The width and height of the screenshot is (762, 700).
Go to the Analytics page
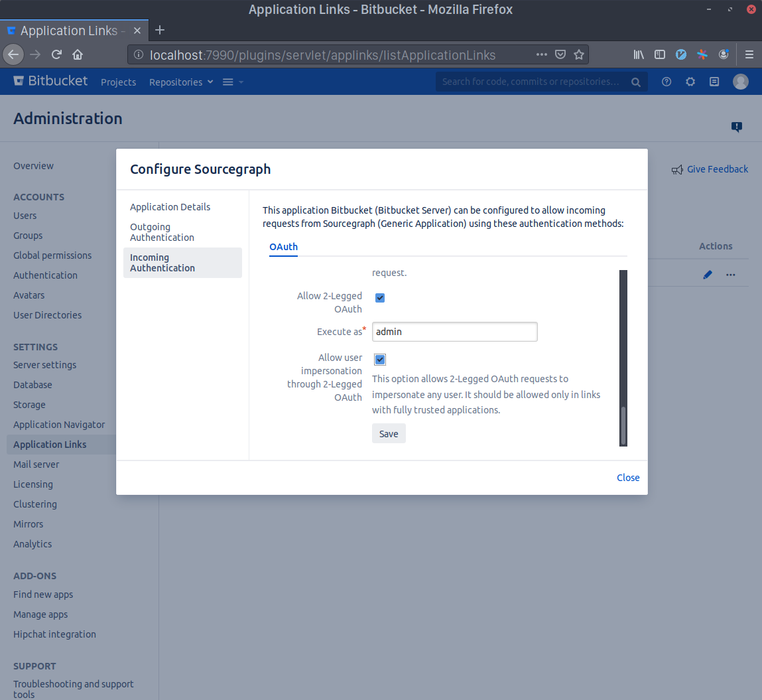(32, 544)
